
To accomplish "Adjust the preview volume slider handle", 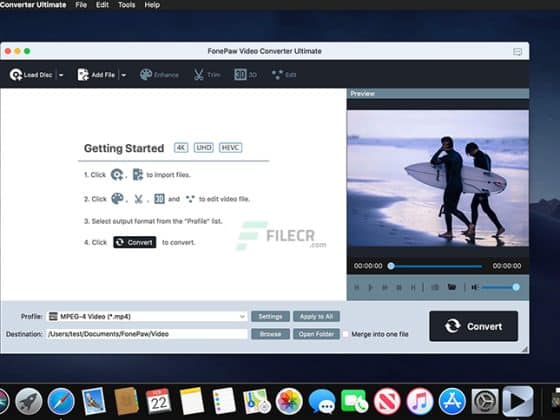I will 516,287.
